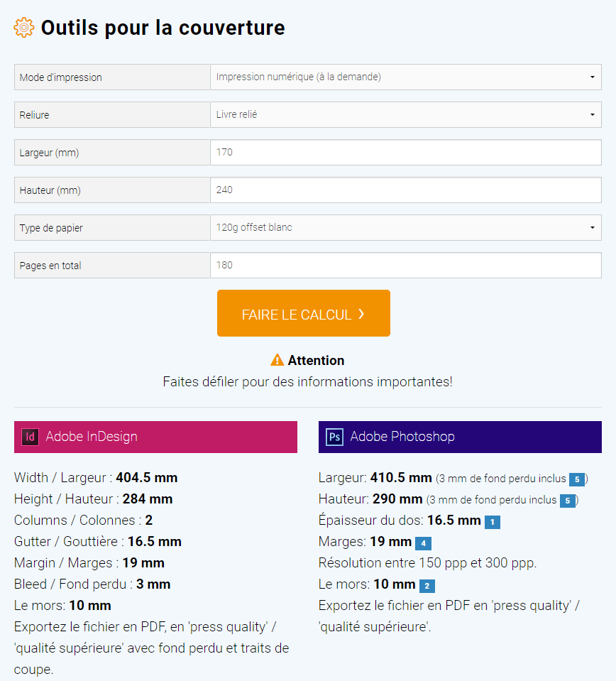
Task: Click footnote badge 5 next to Largeur
Action: (x=577, y=479)
